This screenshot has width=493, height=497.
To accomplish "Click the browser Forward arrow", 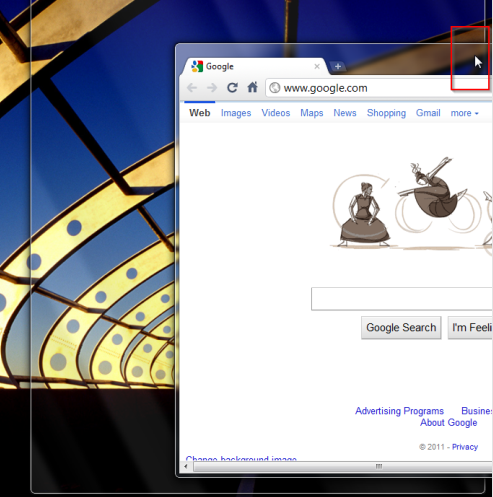I will [212, 88].
